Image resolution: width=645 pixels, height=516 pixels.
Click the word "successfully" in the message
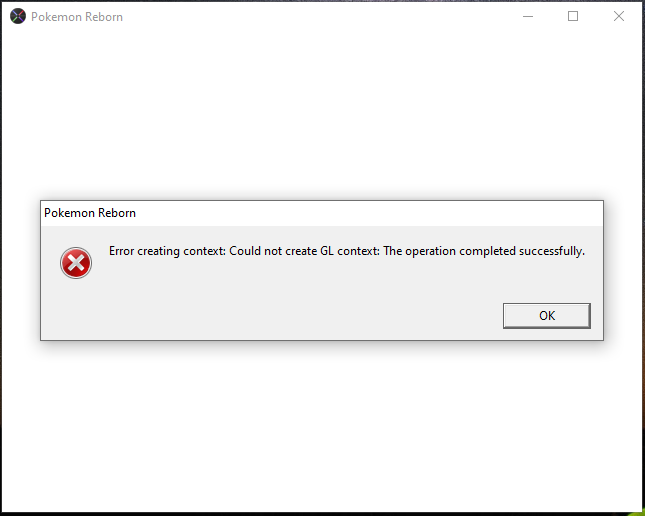(552, 251)
